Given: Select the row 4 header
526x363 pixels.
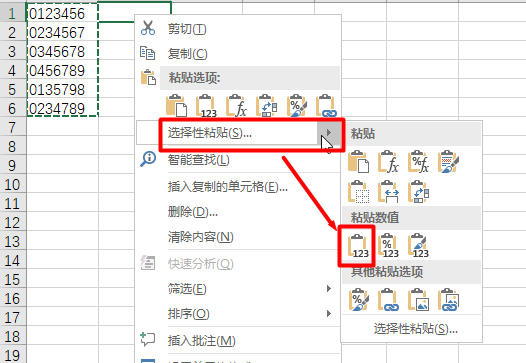Looking at the screenshot, I should pyautogui.click(x=13, y=70).
